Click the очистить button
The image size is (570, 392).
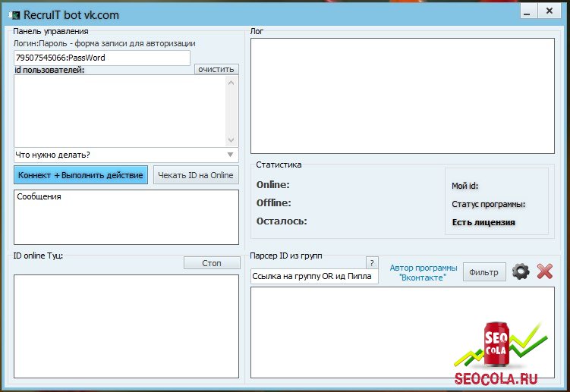coord(216,69)
